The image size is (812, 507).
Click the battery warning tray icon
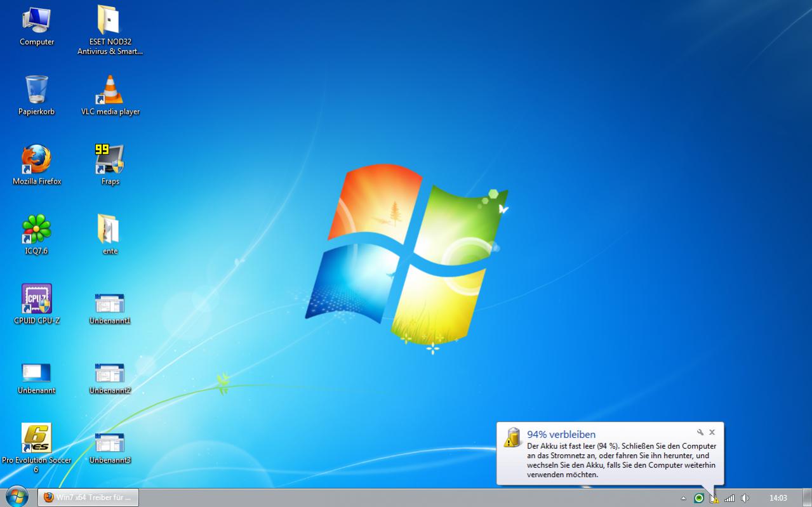pos(714,498)
